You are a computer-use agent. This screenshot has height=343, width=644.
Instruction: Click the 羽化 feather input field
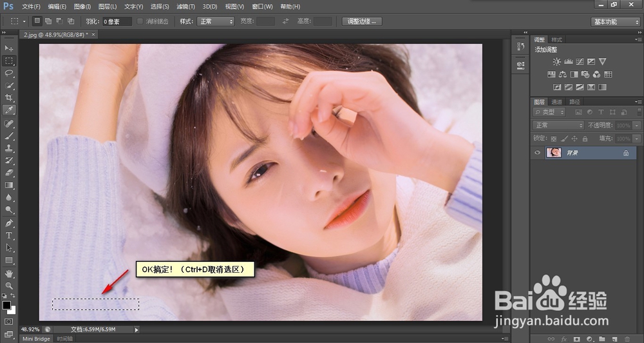tap(117, 21)
